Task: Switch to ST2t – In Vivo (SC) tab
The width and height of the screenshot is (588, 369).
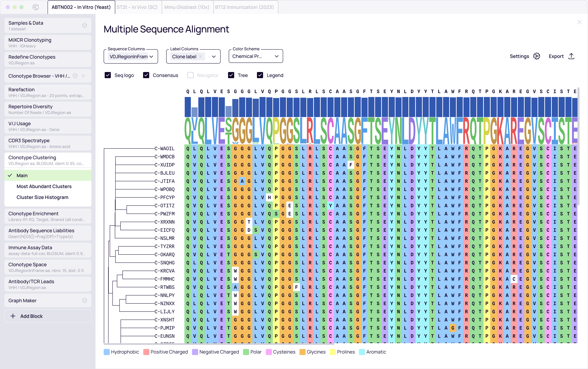Action: [137, 7]
